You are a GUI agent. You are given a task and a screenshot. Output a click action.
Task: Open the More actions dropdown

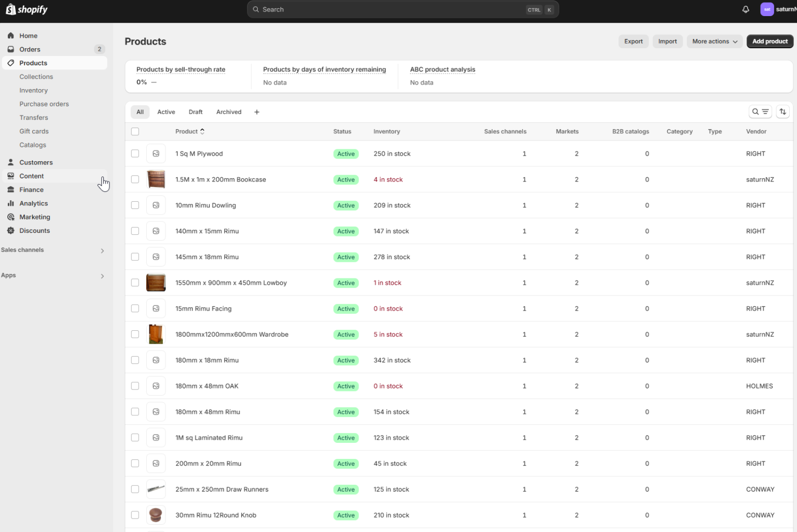[714, 41]
